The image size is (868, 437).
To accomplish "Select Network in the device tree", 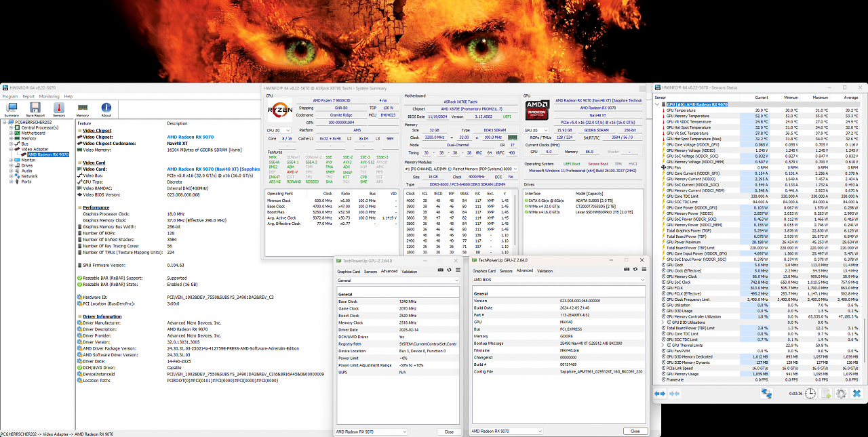I will (x=29, y=176).
